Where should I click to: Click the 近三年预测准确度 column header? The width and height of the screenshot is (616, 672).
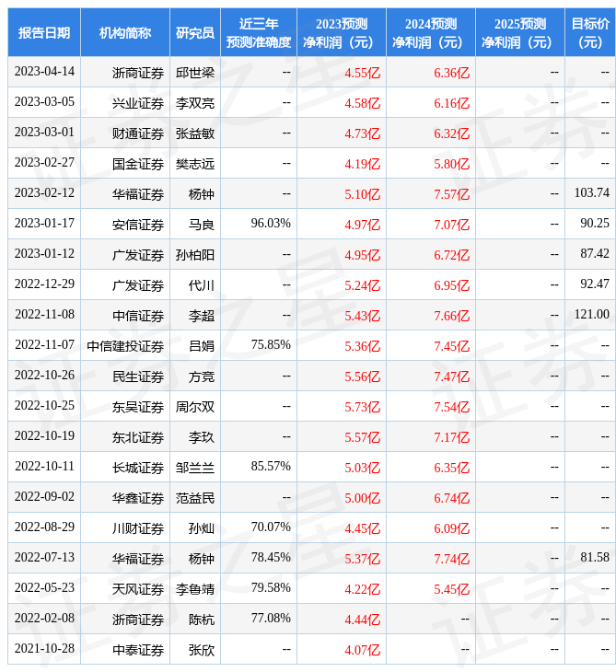(259, 32)
